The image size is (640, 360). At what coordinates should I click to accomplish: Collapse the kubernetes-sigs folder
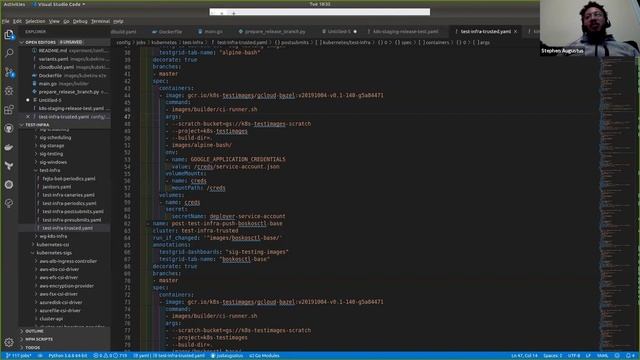click(54, 253)
